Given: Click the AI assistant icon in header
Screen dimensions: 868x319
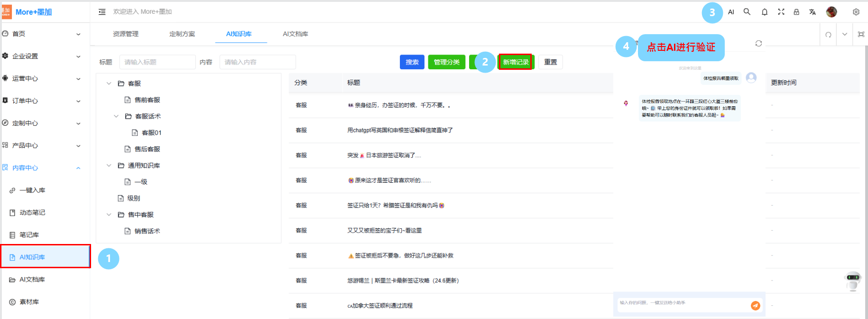Looking at the screenshot, I should pos(731,12).
